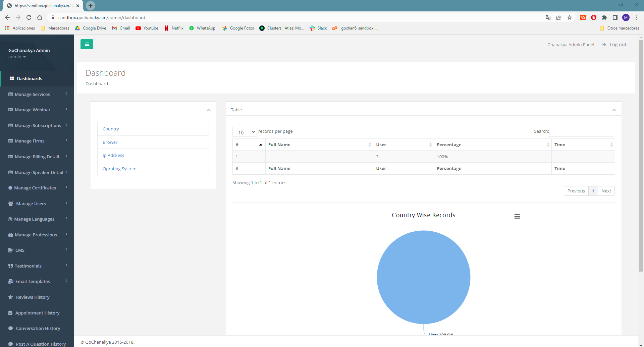Collapse the Table panel chevron

614,110
